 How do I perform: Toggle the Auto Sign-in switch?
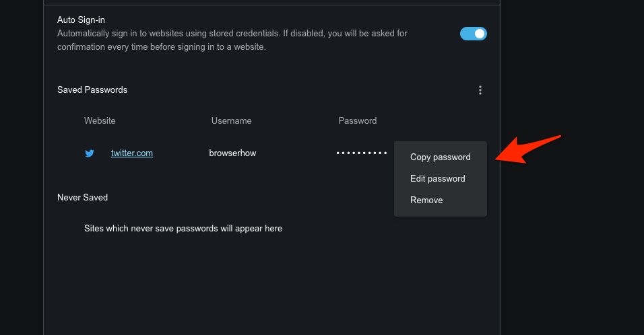473,34
